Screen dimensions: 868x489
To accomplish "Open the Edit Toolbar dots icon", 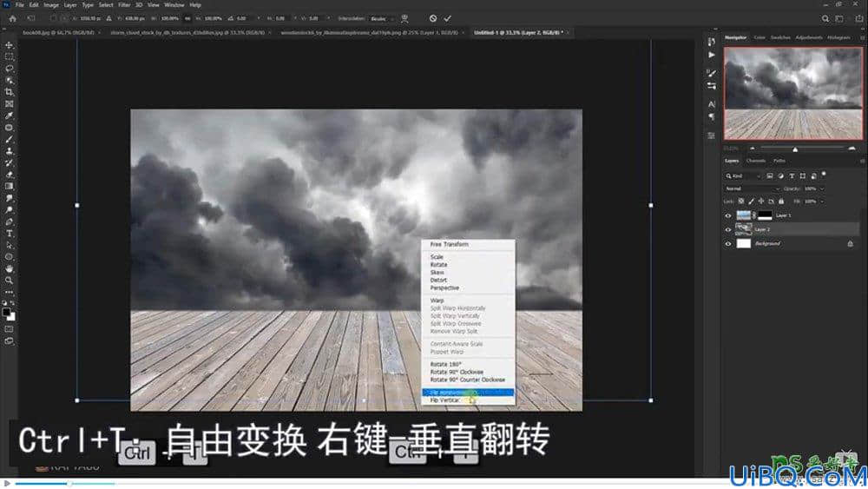I will coord(9,292).
